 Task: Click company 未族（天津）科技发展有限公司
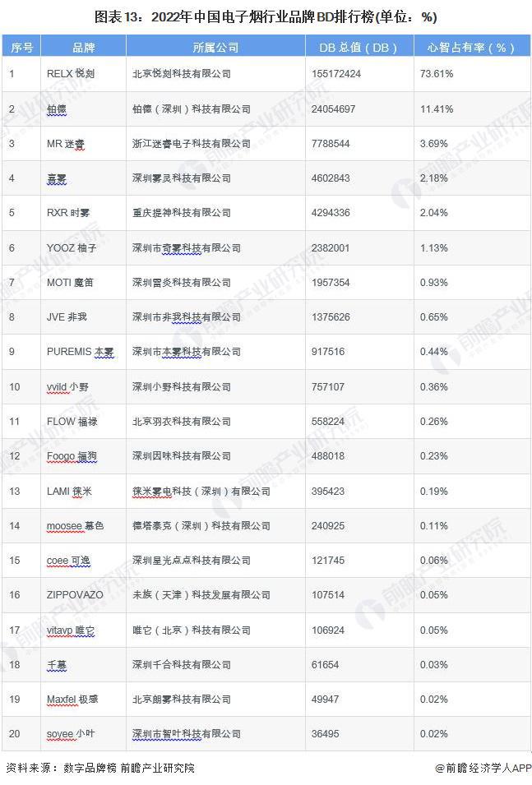pyautogui.click(x=201, y=595)
